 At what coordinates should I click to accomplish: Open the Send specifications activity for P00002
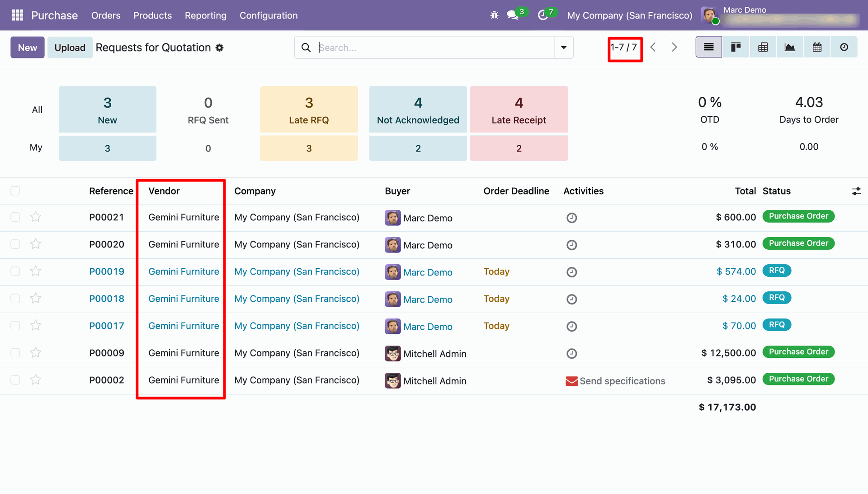click(615, 381)
